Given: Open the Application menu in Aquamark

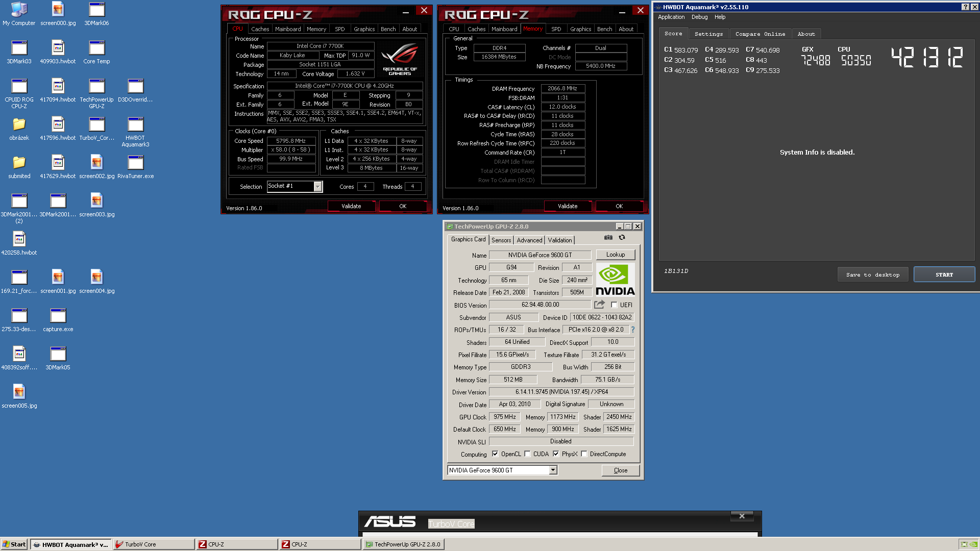Looking at the screenshot, I should 671,17.
